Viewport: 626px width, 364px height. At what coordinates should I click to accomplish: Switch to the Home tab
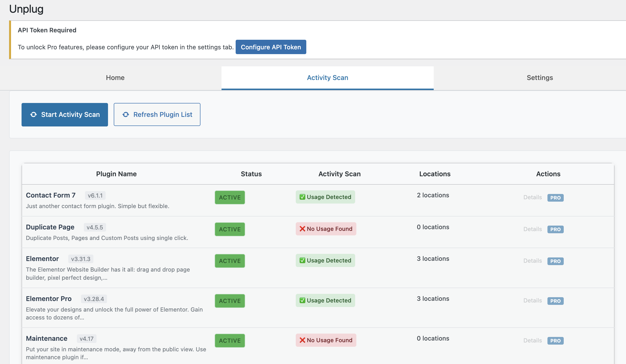(x=115, y=78)
